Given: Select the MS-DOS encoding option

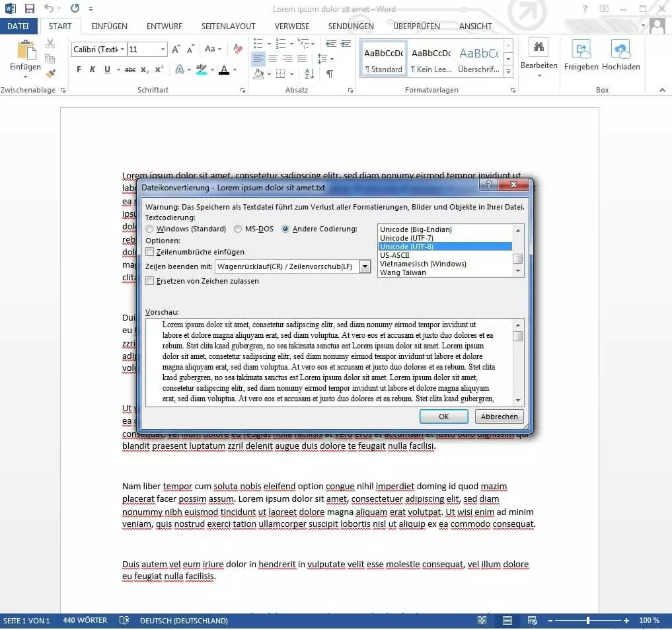Looking at the screenshot, I should pyautogui.click(x=239, y=229).
